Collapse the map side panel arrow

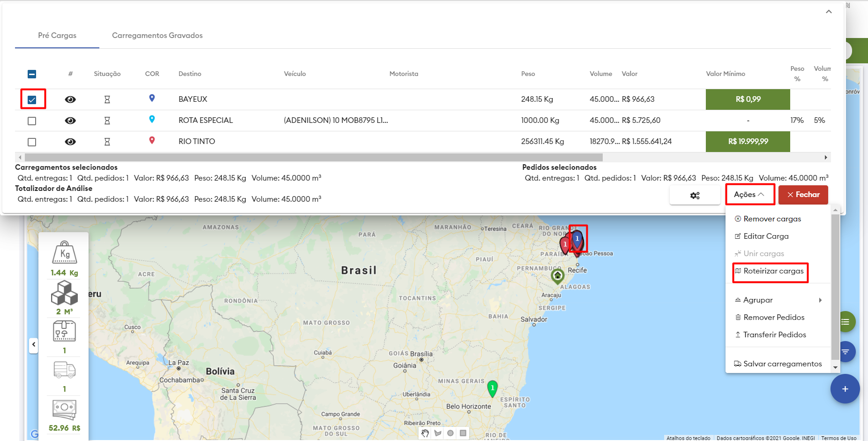34,345
